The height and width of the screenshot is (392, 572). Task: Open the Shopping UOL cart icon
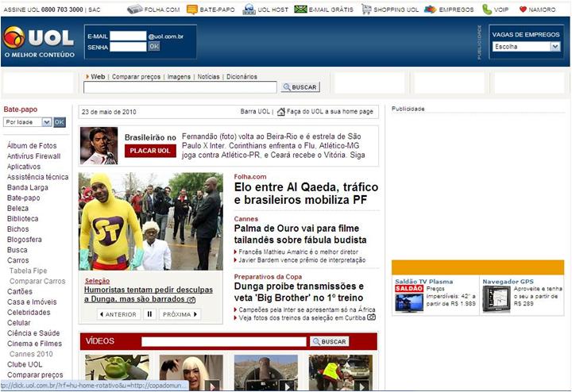click(366, 9)
